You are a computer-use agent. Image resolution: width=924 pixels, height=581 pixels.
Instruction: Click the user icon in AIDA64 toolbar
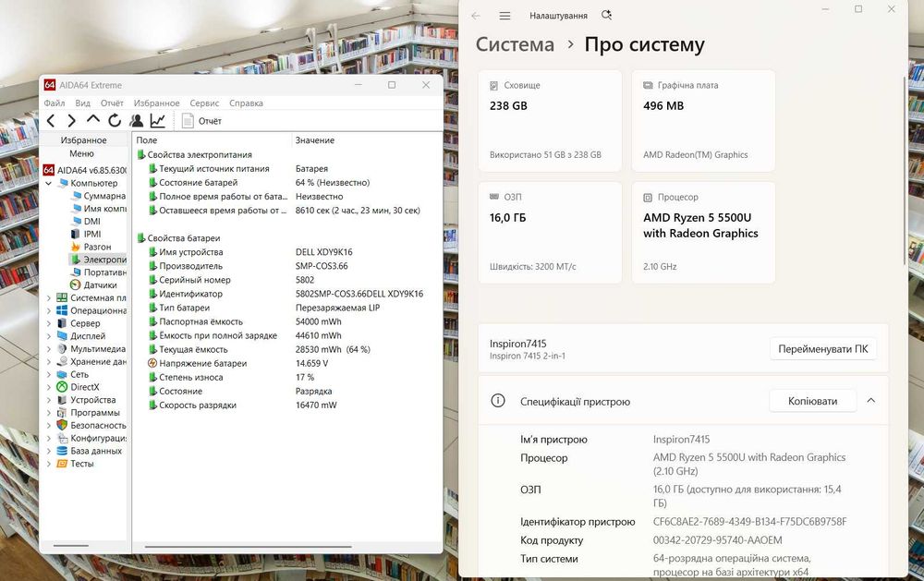(136, 120)
